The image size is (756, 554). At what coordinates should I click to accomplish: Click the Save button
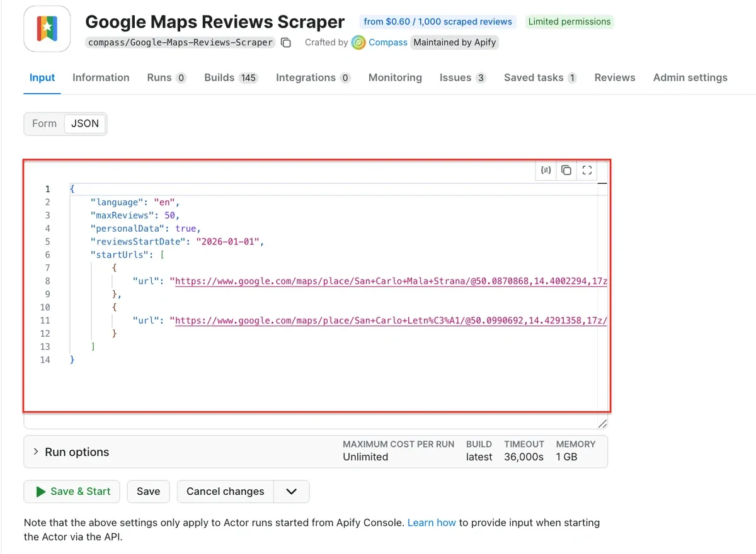coord(148,492)
